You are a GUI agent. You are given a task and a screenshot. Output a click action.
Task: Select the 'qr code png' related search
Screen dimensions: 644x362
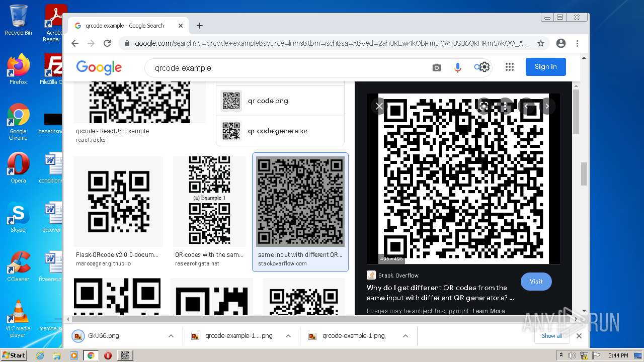(280, 101)
